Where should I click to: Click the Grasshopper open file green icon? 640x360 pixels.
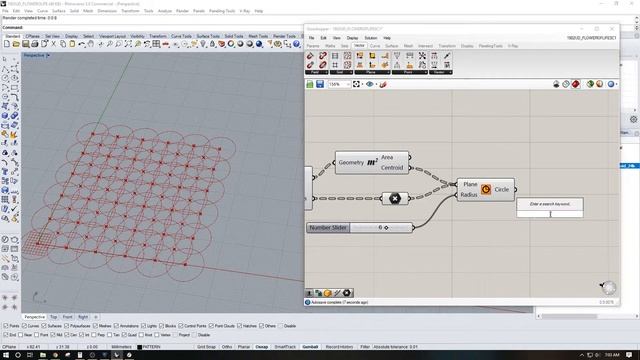310,84
